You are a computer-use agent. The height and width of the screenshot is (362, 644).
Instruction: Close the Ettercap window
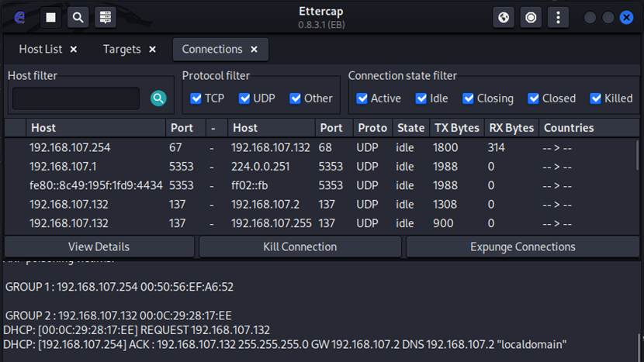[626, 18]
